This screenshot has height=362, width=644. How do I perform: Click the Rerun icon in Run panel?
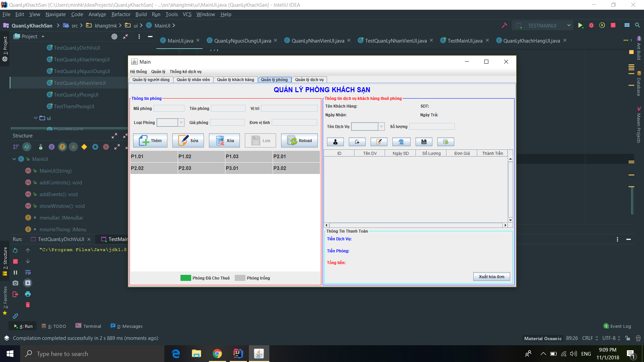(x=15, y=250)
